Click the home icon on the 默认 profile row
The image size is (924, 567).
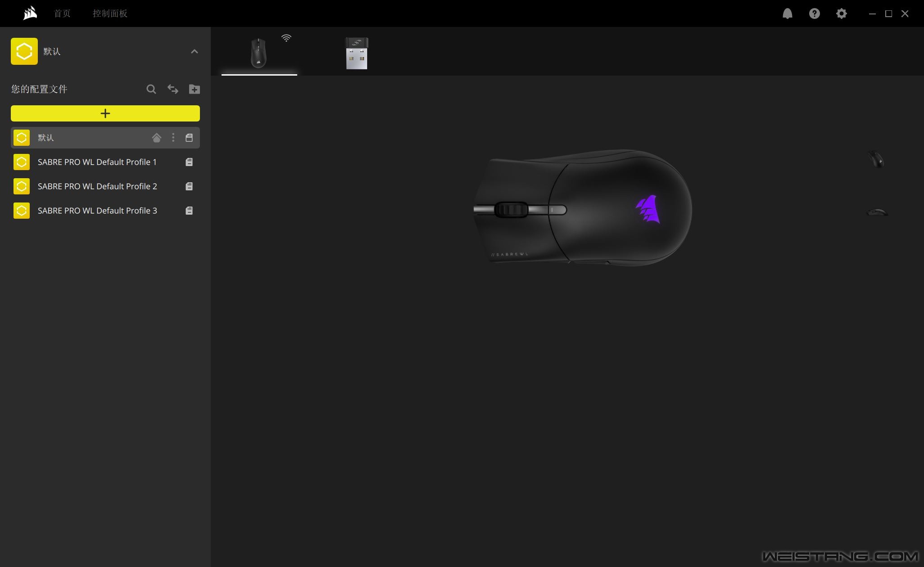click(x=156, y=138)
